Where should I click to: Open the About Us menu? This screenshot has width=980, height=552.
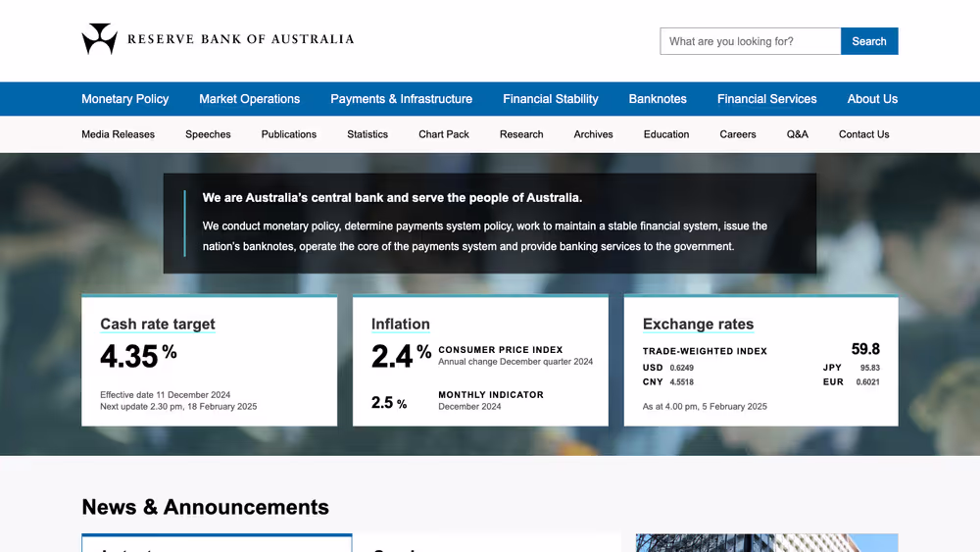tap(872, 99)
